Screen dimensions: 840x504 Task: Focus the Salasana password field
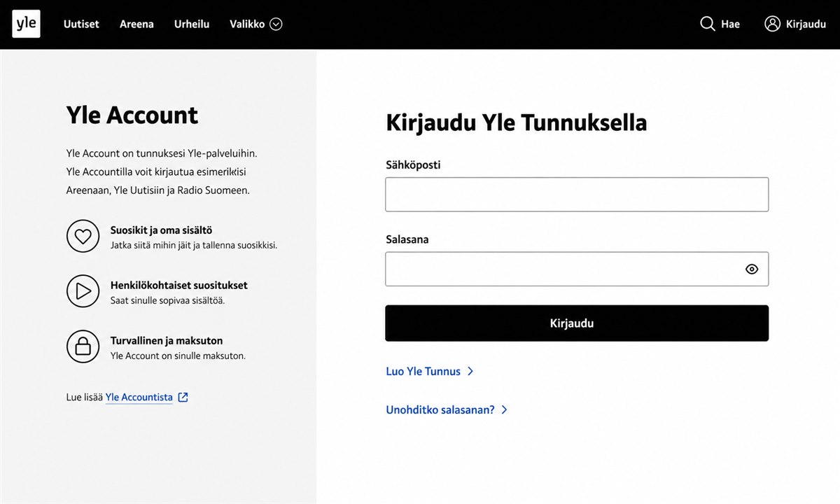[577, 269]
